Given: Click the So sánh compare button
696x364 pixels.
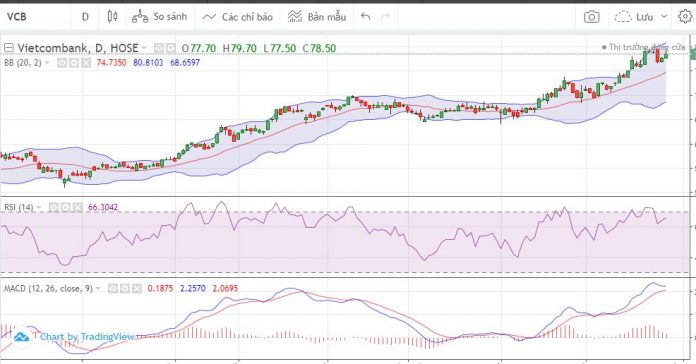Looking at the screenshot, I should tap(160, 17).
